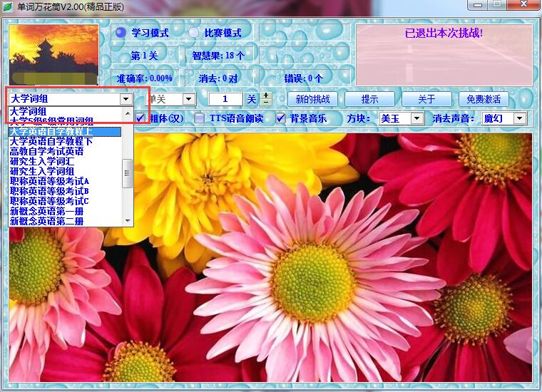Screen dimensions: 542x392
Task: Toggle the 背景音乐 checkbox
Action: (281, 118)
